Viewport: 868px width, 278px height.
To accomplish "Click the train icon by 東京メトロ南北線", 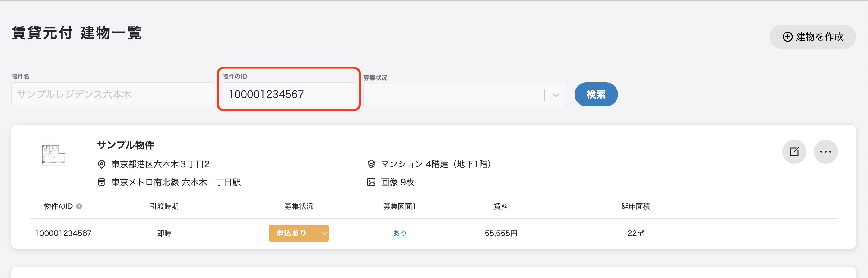I will coord(101,182).
